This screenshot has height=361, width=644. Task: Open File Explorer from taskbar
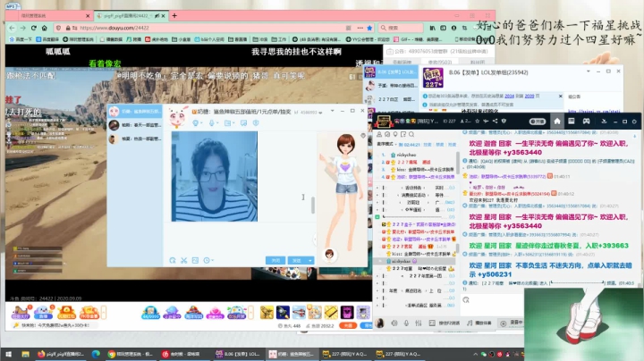click(x=25, y=354)
